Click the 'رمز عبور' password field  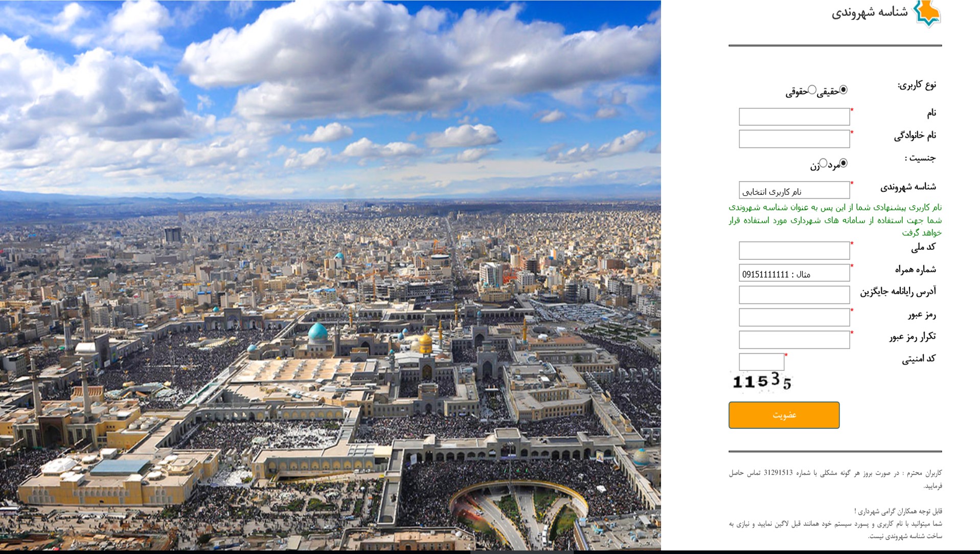coord(794,318)
